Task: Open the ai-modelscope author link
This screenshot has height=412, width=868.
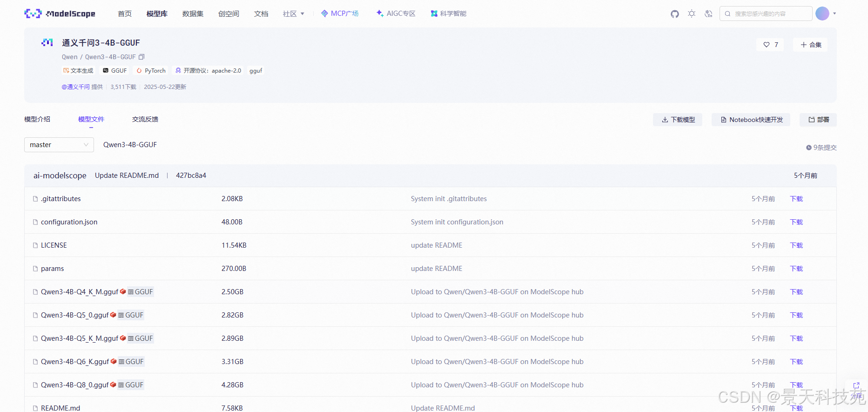Action: click(60, 176)
